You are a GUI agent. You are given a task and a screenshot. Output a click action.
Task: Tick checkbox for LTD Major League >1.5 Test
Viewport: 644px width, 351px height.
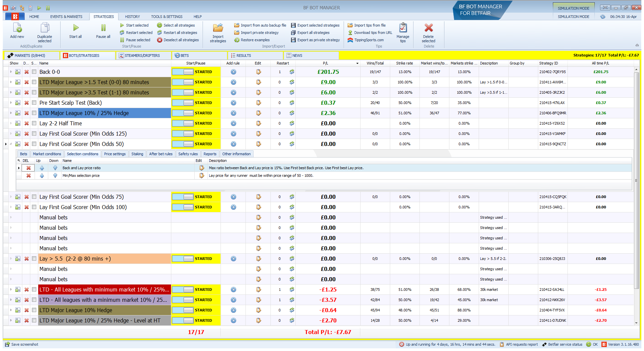[34, 82]
